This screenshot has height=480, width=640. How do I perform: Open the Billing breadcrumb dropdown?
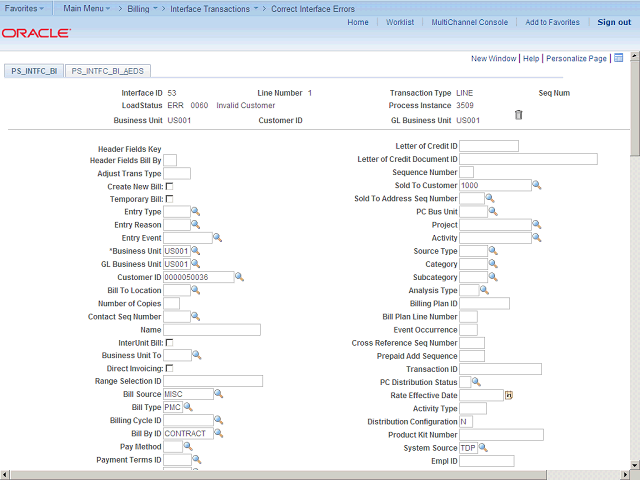coord(142,9)
